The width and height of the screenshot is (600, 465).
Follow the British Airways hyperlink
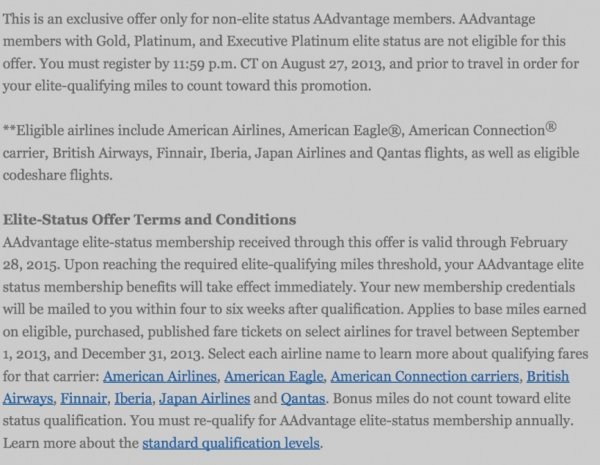point(549,377)
